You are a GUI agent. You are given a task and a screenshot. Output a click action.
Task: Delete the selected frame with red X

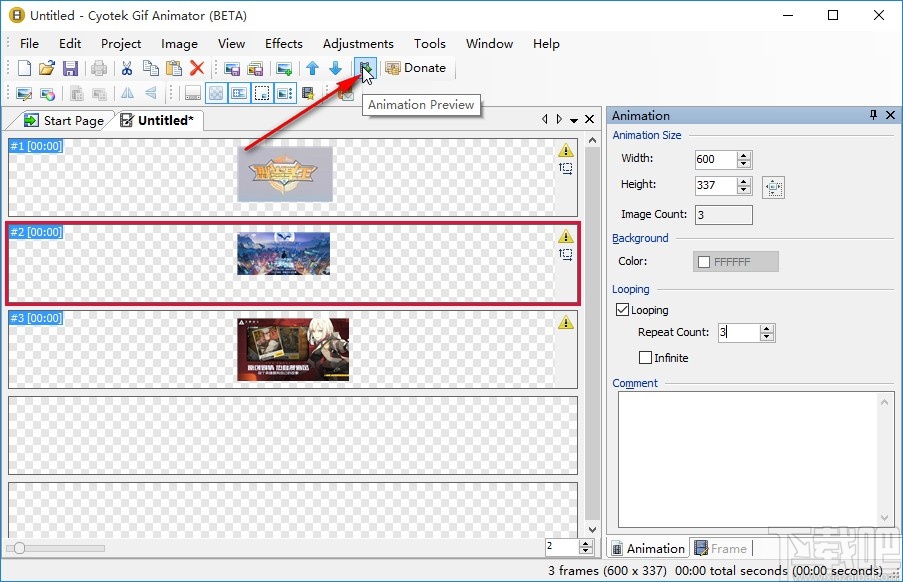[x=197, y=68]
